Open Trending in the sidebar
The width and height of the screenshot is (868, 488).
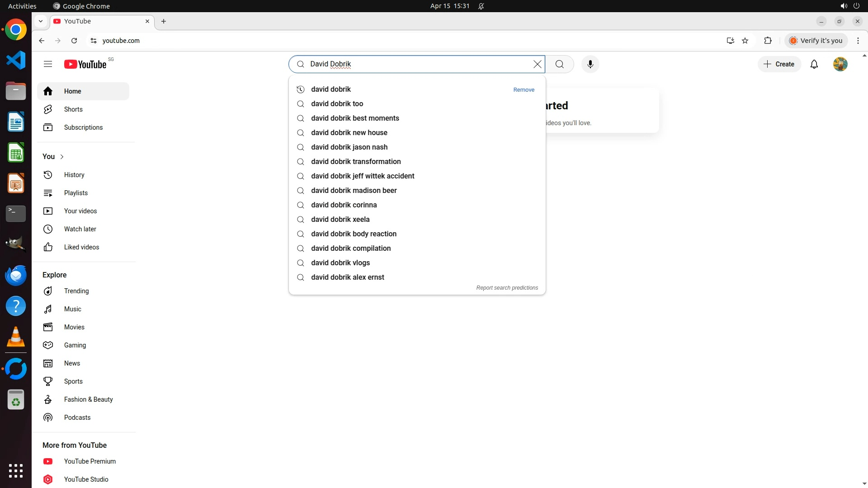point(76,291)
